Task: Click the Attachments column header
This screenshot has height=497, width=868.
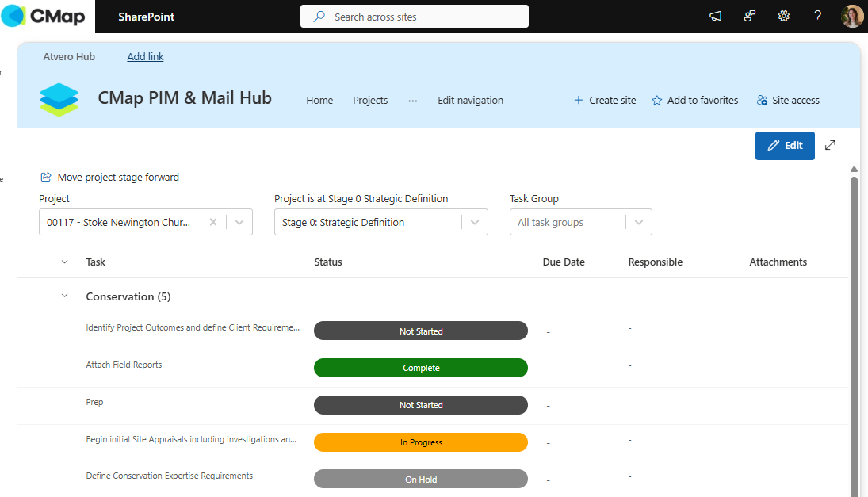Action: pyautogui.click(x=778, y=262)
